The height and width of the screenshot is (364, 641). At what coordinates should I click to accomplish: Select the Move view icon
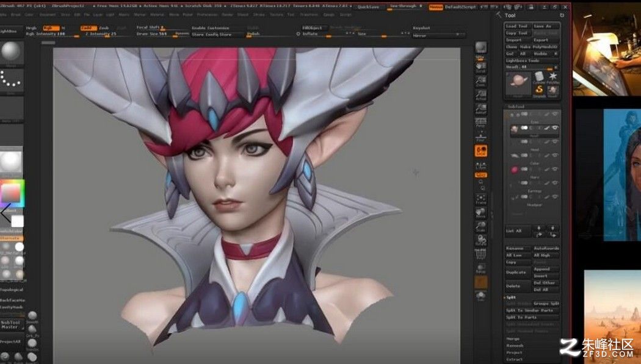481,213
